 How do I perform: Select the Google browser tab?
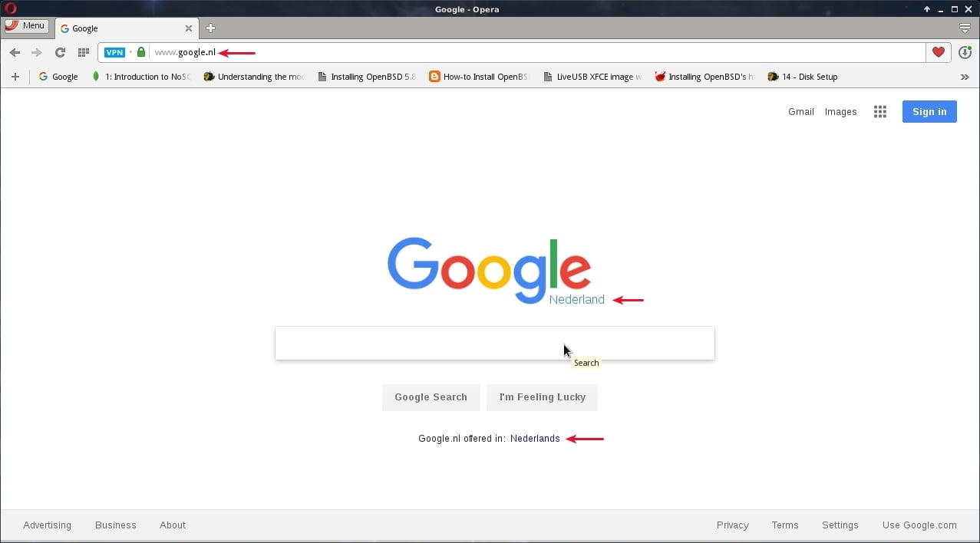click(127, 28)
